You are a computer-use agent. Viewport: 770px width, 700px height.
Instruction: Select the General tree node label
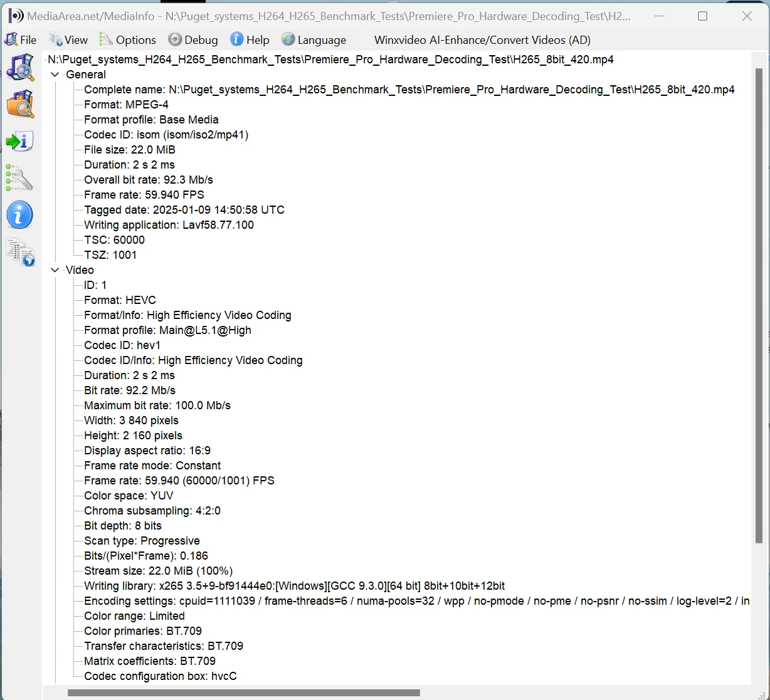pyautogui.click(x=86, y=75)
